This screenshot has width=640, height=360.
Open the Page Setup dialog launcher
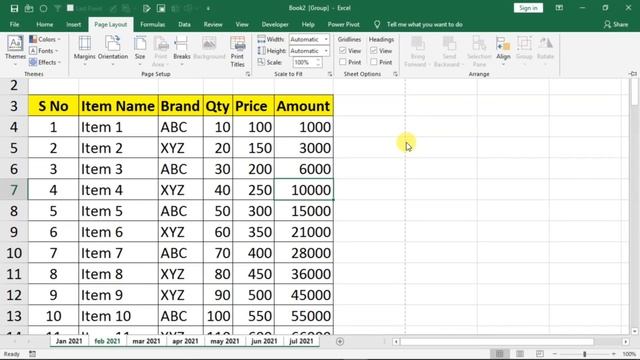tap(248, 74)
